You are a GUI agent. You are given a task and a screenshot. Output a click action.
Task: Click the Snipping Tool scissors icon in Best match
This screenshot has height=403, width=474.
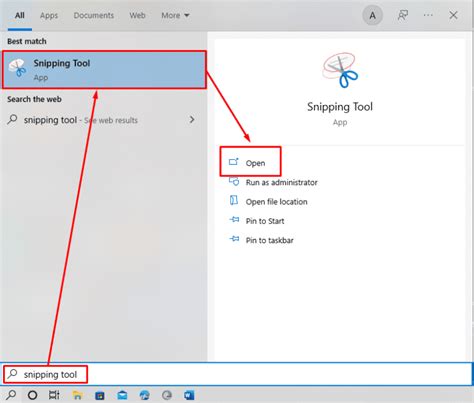(x=17, y=68)
